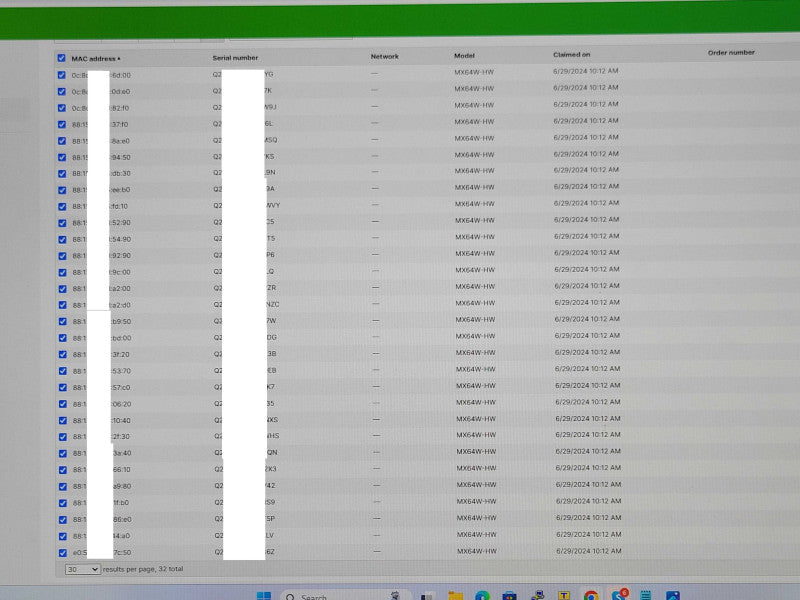Uncheck the row with MAC ending 2f:30
Viewport: 800px width, 600px height.
tap(62, 437)
